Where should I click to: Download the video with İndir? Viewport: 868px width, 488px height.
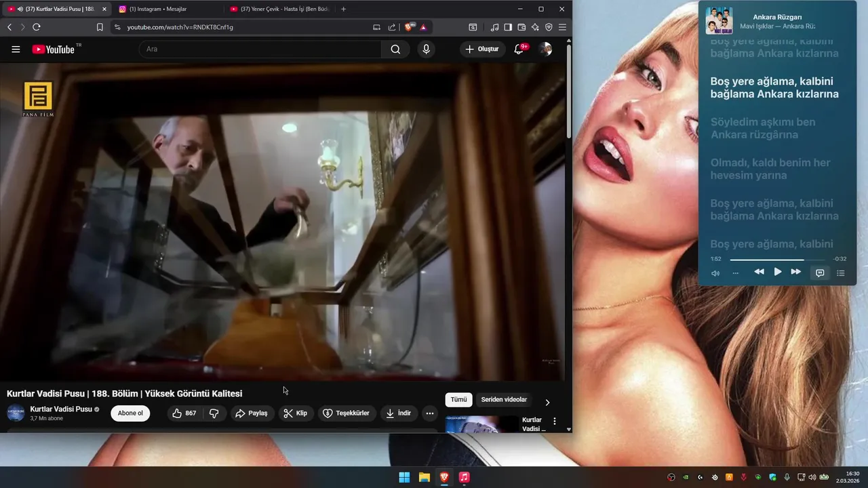tap(399, 413)
